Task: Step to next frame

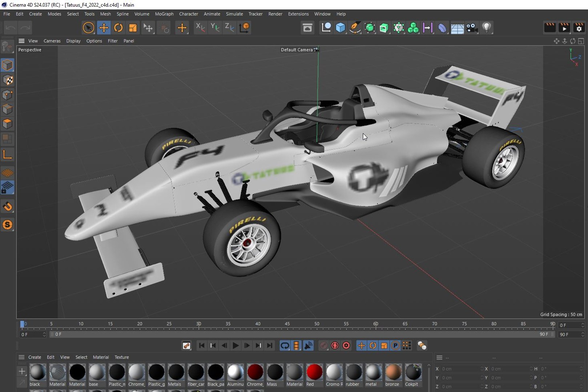Action: pos(247,346)
